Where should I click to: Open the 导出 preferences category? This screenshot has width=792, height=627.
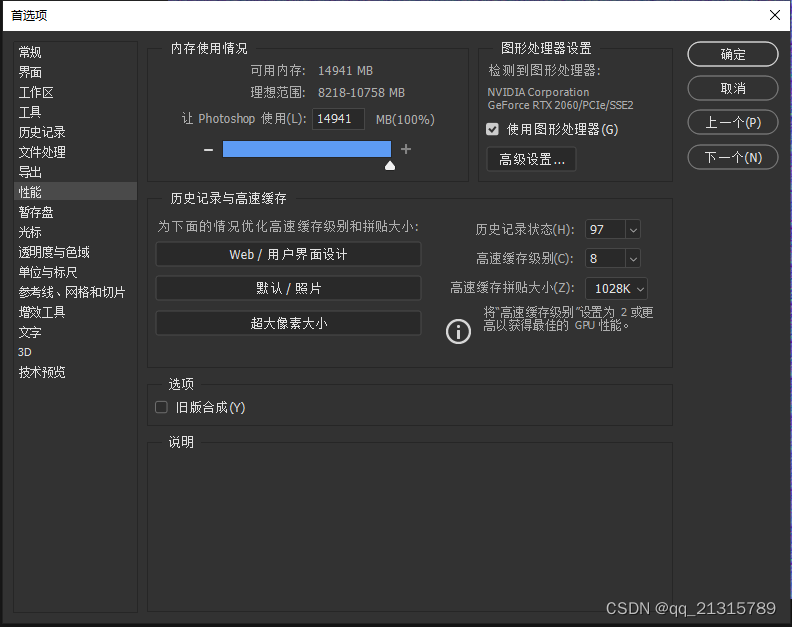75,172
